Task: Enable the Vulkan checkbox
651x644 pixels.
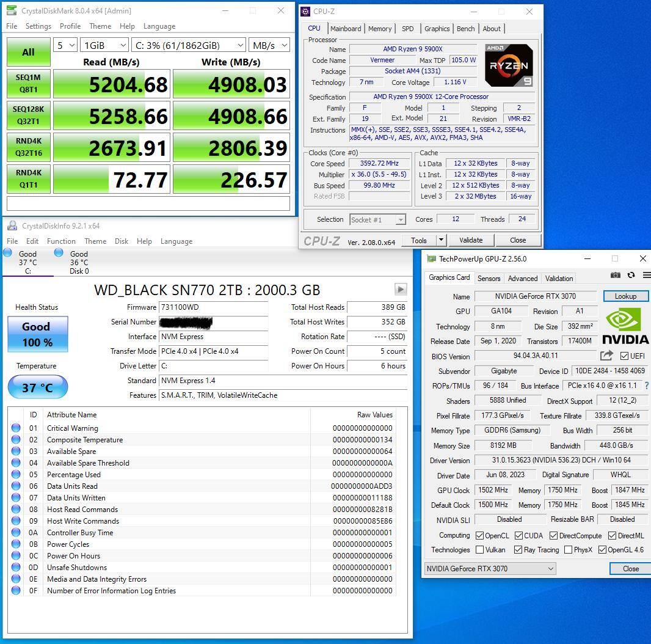Action: 480,550
